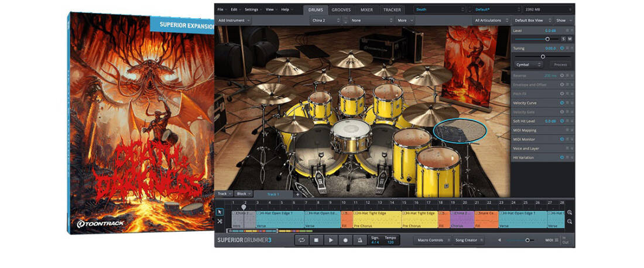Mute the instrument with M button
The height and width of the screenshot is (268, 644).
(570, 39)
